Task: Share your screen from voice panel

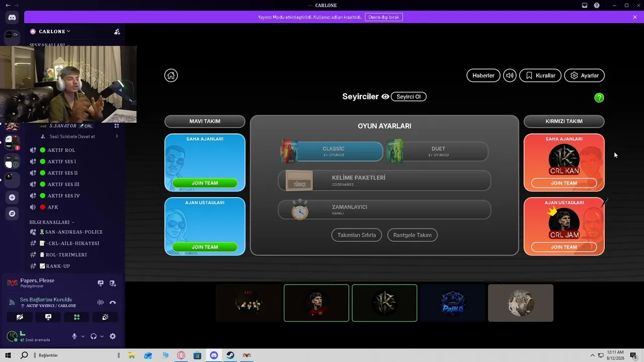Action: point(48,317)
